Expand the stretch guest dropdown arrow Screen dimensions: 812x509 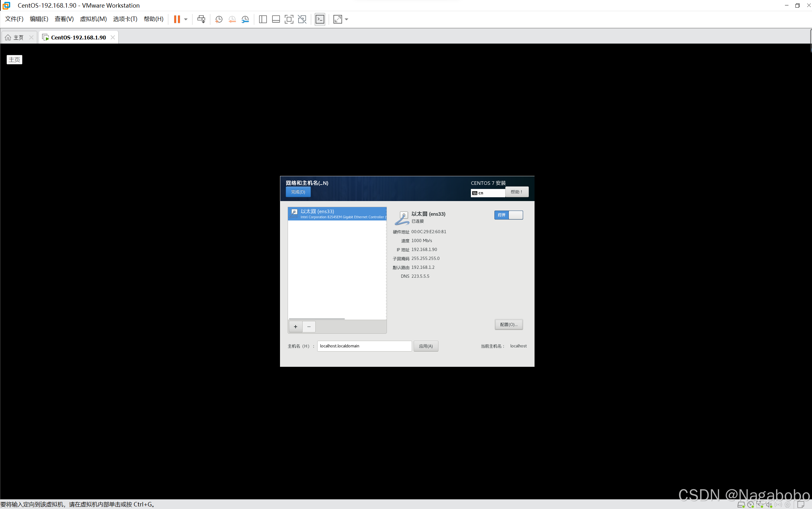click(346, 19)
